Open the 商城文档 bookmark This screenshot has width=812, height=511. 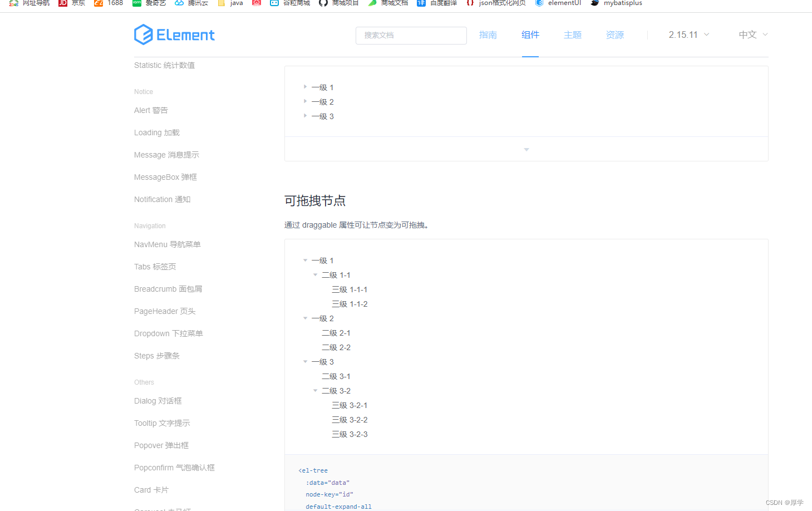point(388,3)
